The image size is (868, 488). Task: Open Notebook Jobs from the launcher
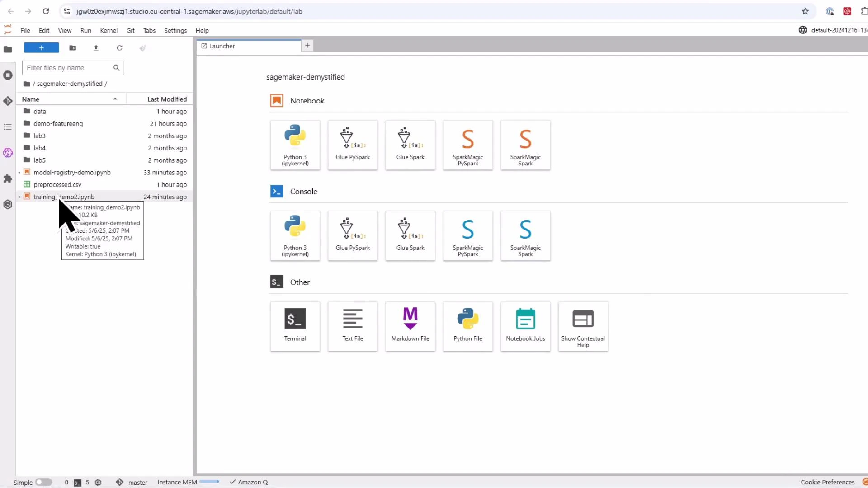coord(525,326)
